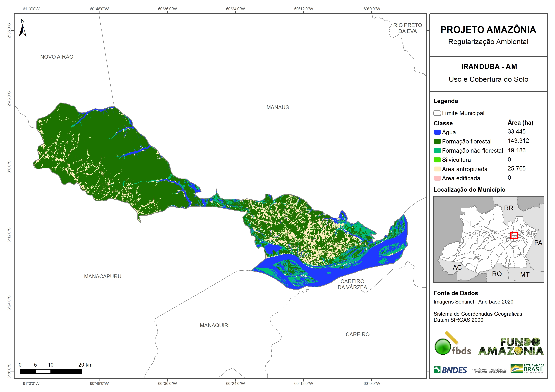Click the Formação florestal dark green swatch
The height and width of the screenshot is (392, 555).
pos(437,141)
